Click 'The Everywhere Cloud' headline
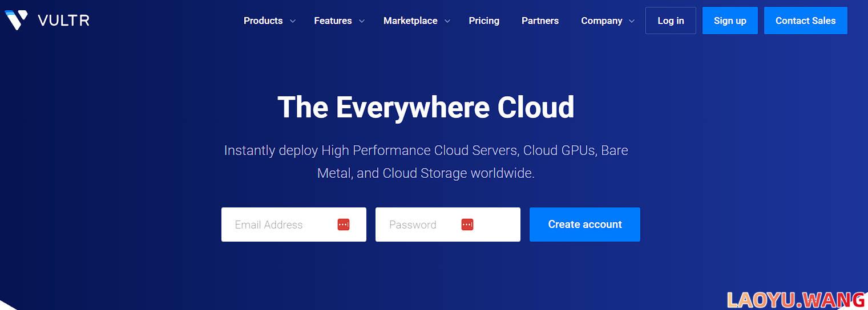Image resolution: width=868 pixels, height=310 pixels. click(426, 107)
